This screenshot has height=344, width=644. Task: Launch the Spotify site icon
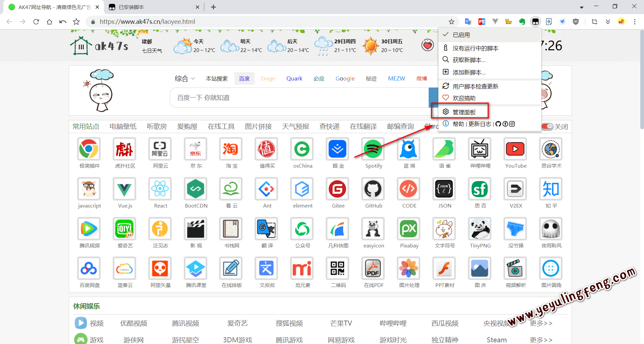pyautogui.click(x=373, y=149)
